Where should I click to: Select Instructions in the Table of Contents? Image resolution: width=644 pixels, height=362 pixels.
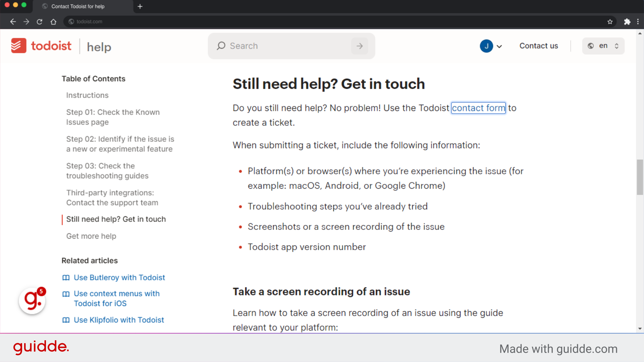click(87, 95)
